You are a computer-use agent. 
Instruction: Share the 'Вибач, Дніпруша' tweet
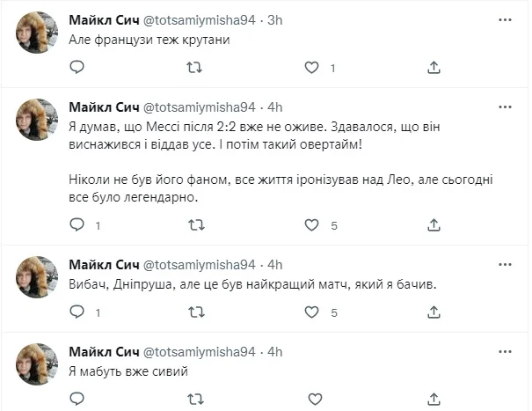(x=434, y=312)
